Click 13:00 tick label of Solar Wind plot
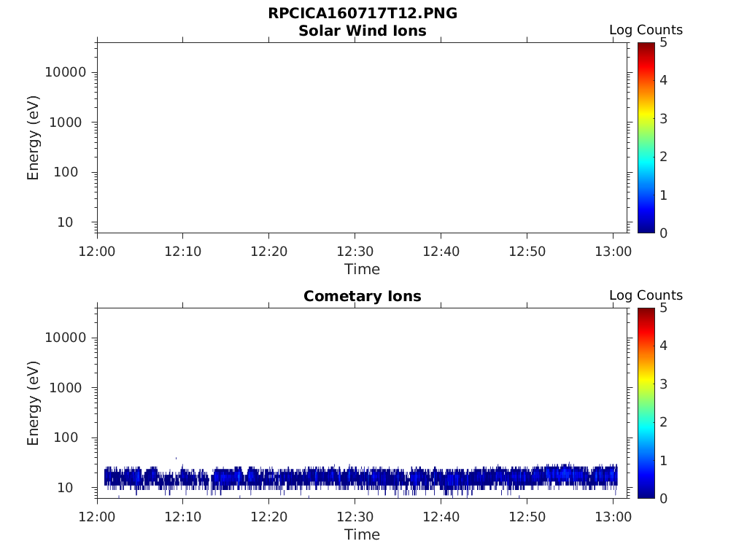Viewport: 747px width, 560px height. click(613, 252)
